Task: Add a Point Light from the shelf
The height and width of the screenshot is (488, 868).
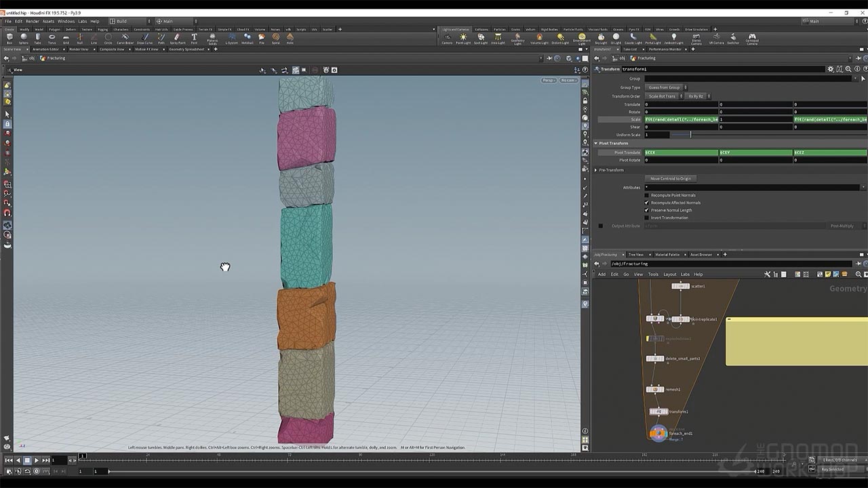Action: pos(463,38)
